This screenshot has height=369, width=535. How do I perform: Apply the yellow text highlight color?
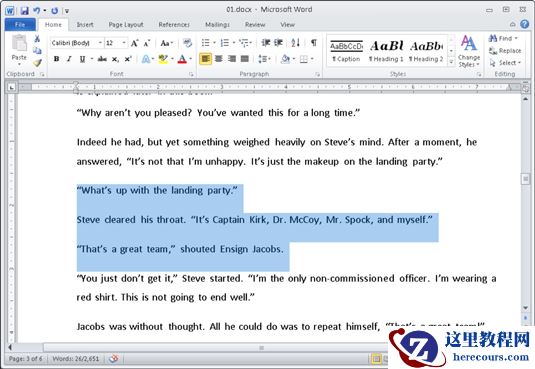click(163, 59)
